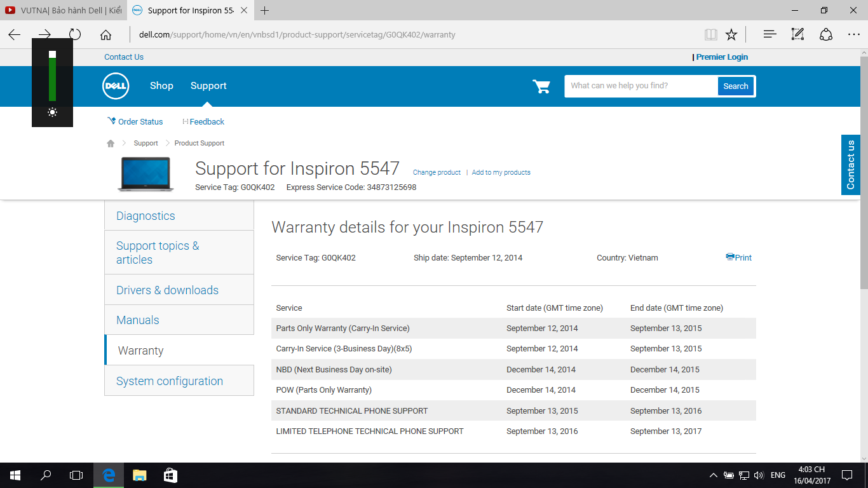Make a Web Note pen icon

click(x=797, y=34)
